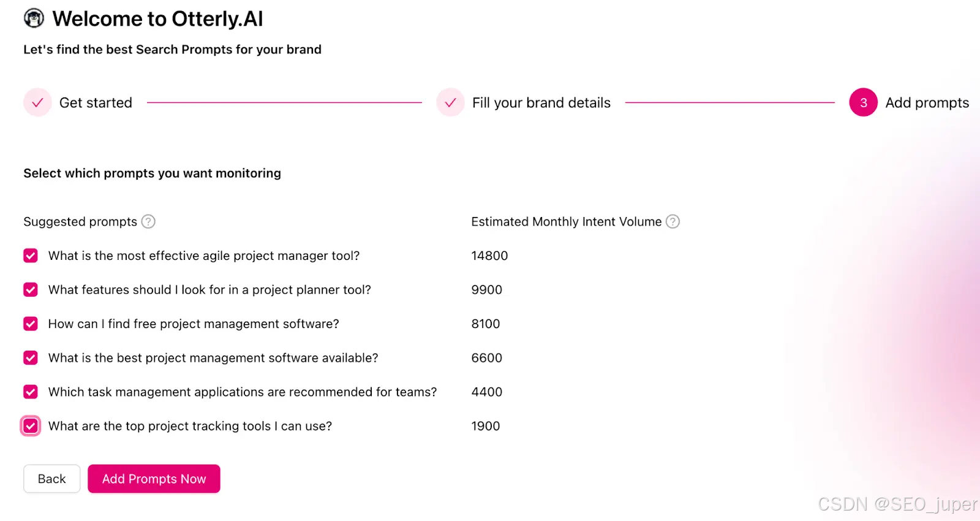Click the Welcome to Otterly.AI heading

pos(157,19)
